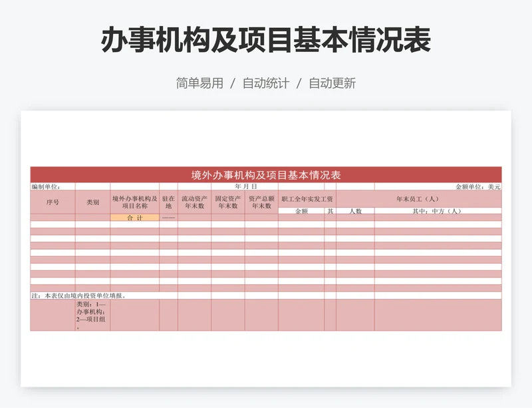
Task: Select the 序号 column header
Action: (x=53, y=202)
